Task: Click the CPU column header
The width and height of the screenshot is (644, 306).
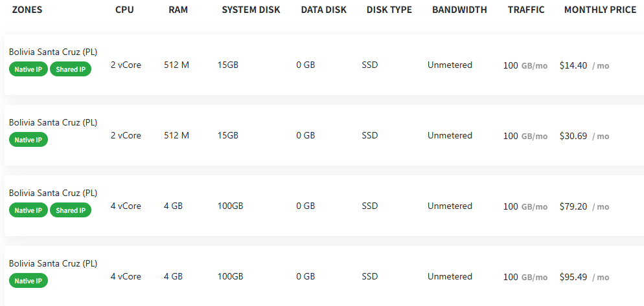Action: click(x=124, y=10)
